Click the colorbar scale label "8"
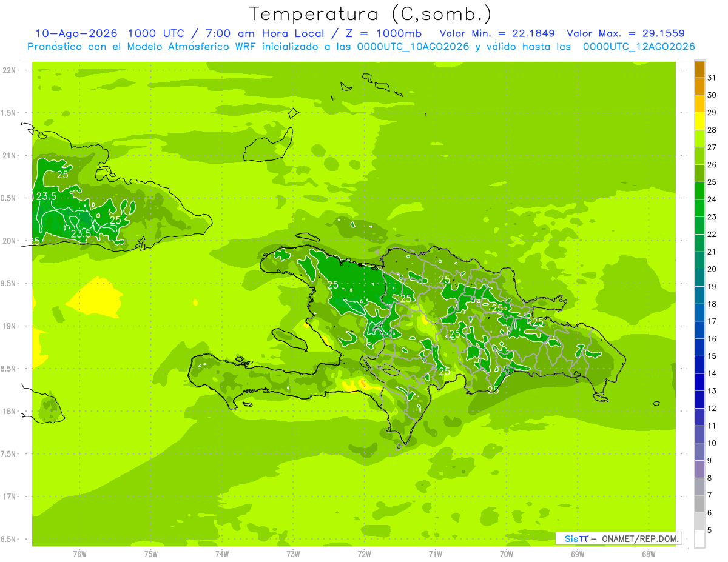The width and height of the screenshot is (728, 562). [x=710, y=478]
